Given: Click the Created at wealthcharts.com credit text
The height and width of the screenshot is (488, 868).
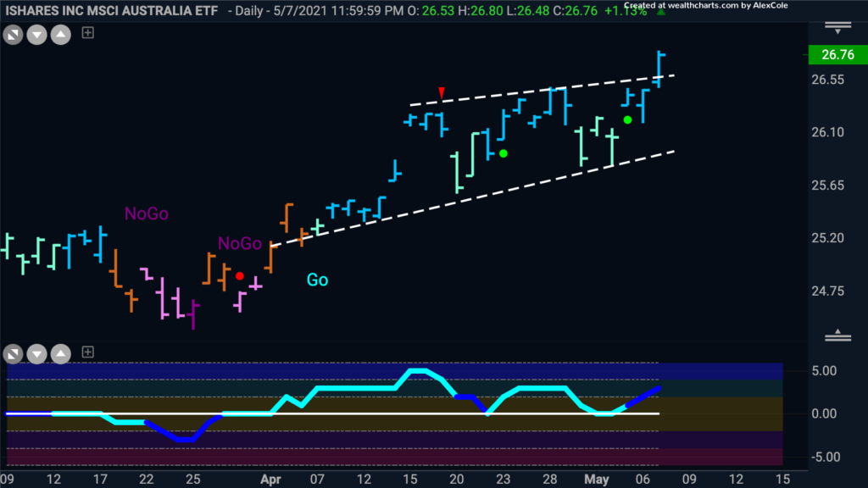Looking at the screenshot, I should (706, 6).
